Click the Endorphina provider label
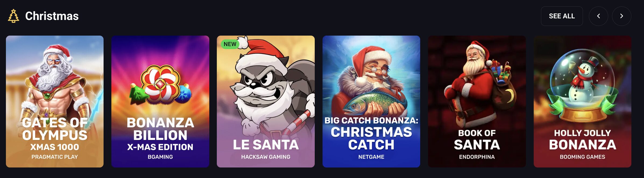The height and width of the screenshot is (178, 644). coord(477,157)
